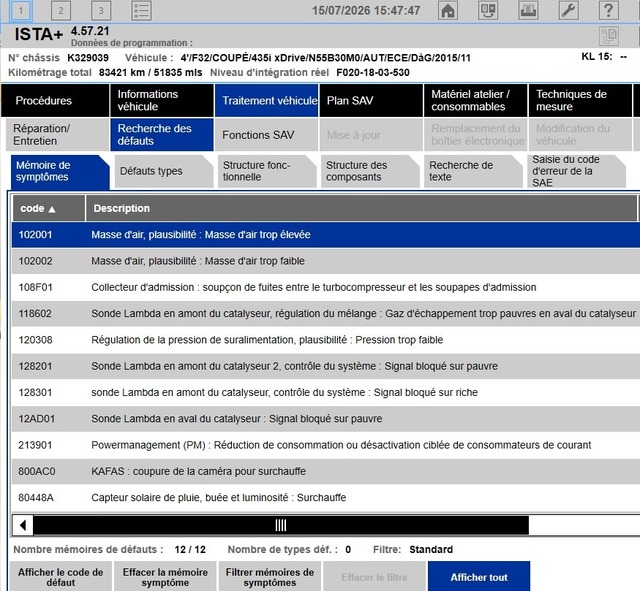Select fault row 800AC0 KAFAS
Image resolution: width=640 pixels, height=591 pixels.
pyautogui.click(x=326, y=471)
